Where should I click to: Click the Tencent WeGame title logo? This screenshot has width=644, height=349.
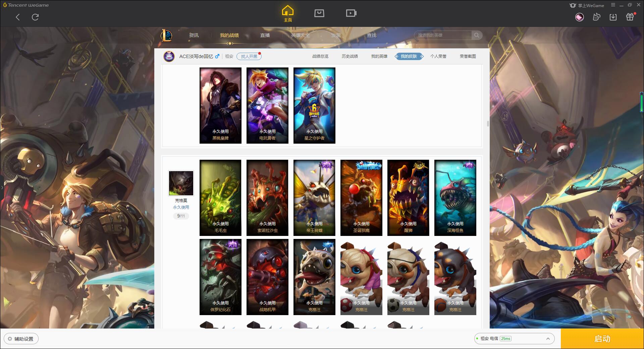click(x=26, y=5)
